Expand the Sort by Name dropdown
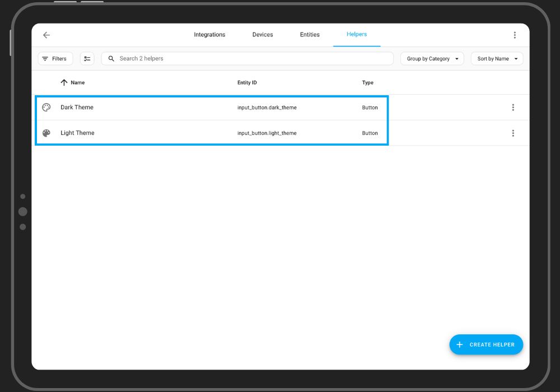 [497, 59]
